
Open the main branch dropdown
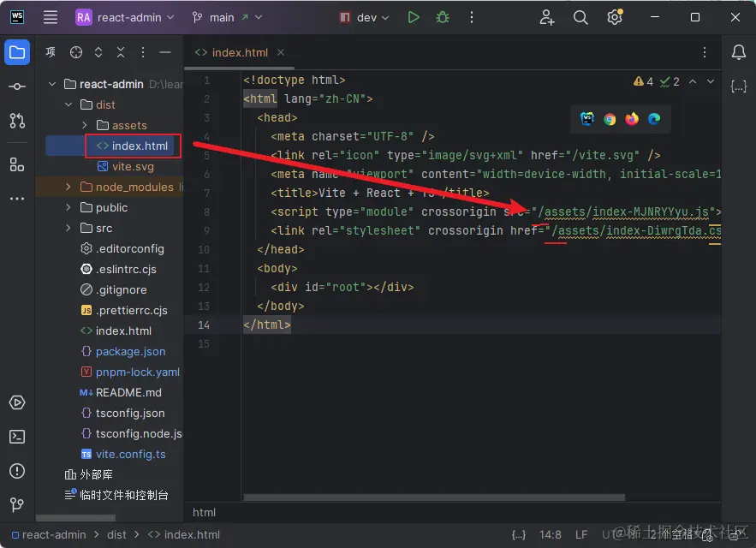[227, 17]
